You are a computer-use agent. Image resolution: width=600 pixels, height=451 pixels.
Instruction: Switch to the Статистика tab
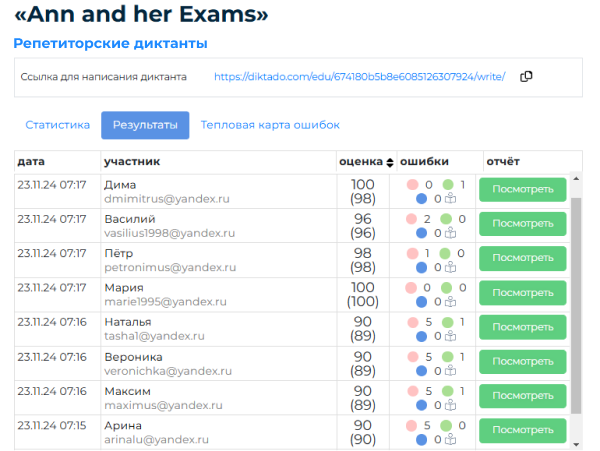tap(58, 125)
